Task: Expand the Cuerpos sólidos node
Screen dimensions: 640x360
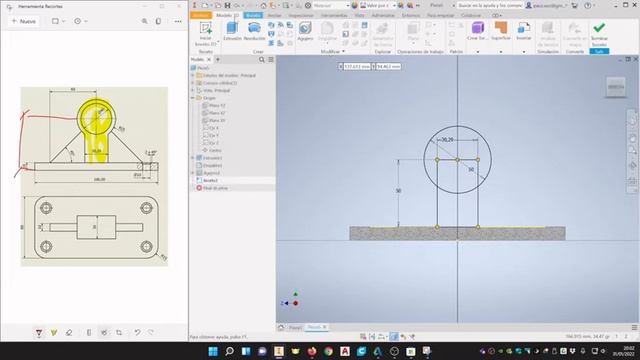Action: point(193,83)
